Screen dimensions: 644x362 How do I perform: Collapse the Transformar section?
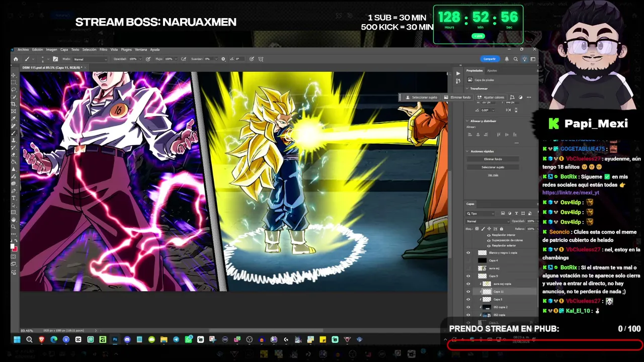[x=467, y=88]
